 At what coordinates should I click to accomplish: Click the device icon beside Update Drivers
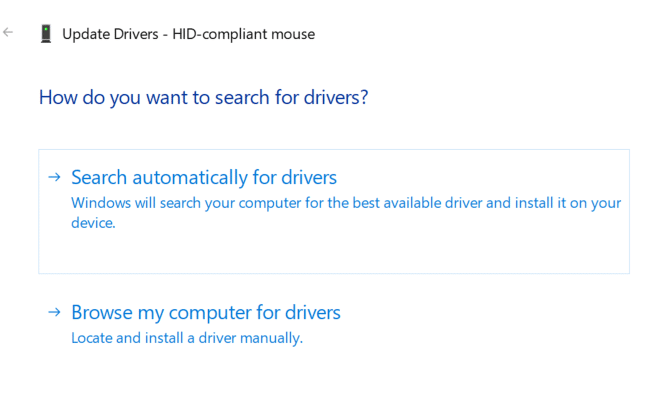point(45,34)
